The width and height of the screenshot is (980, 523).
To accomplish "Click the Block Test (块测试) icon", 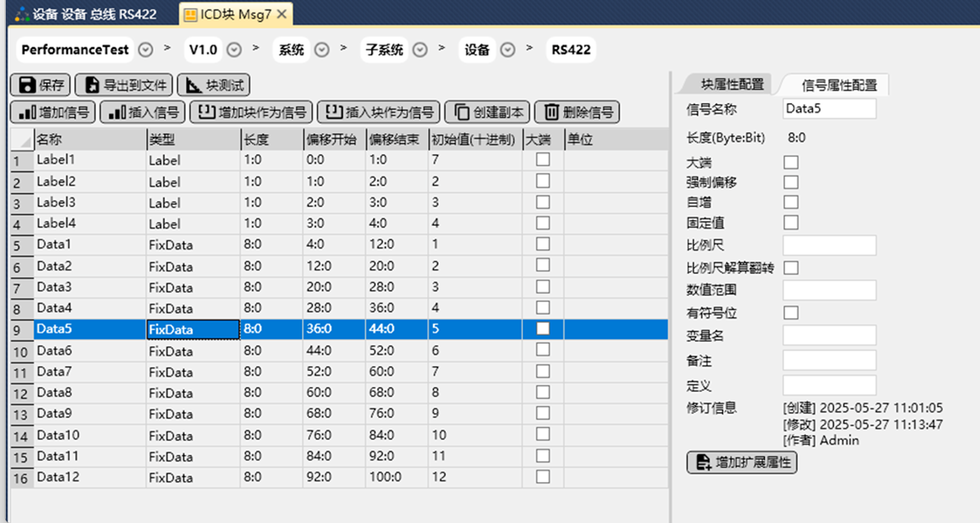I will 193,85.
